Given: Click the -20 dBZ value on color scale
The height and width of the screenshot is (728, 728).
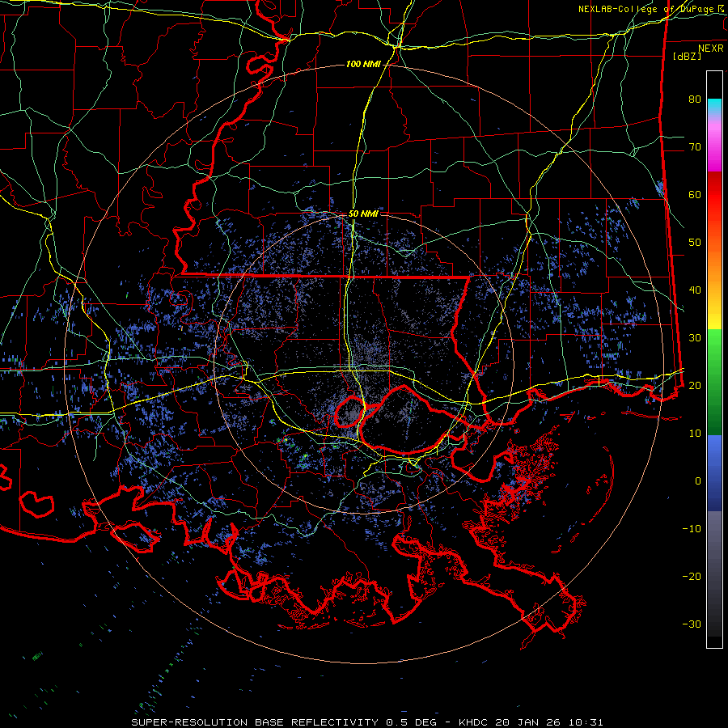Looking at the screenshot, I should pos(692,577).
